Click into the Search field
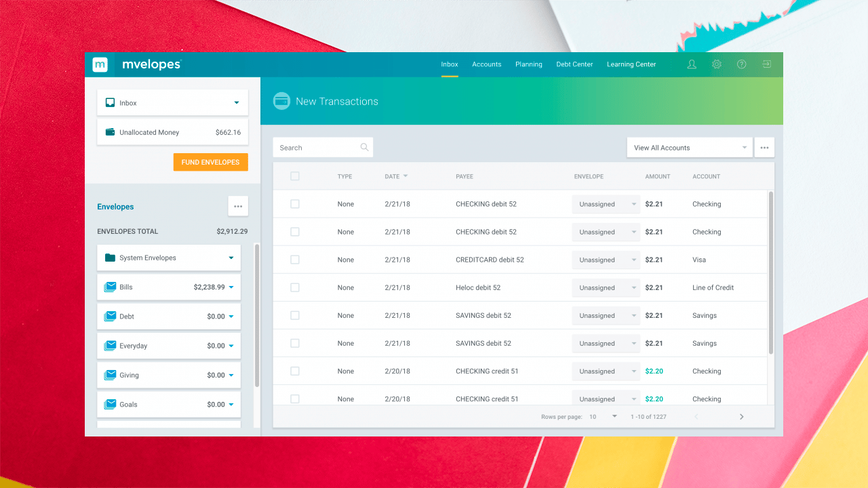Image resolution: width=868 pixels, height=488 pixels. pyautogui.click(x=323, y=148)
